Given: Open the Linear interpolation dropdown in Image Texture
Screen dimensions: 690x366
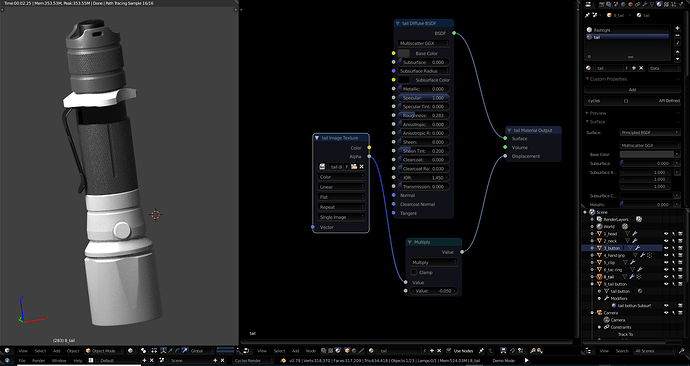Looking at the screenshot, I should coord(341,187).
